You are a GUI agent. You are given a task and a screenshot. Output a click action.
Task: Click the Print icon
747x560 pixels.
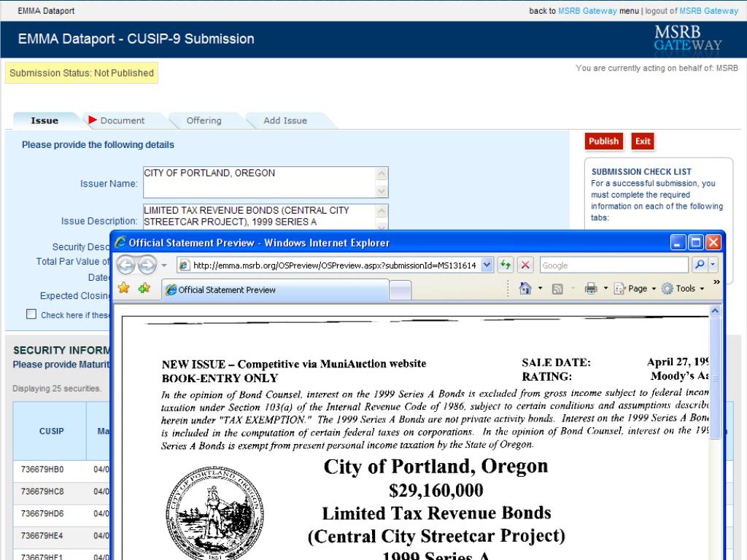591,289
